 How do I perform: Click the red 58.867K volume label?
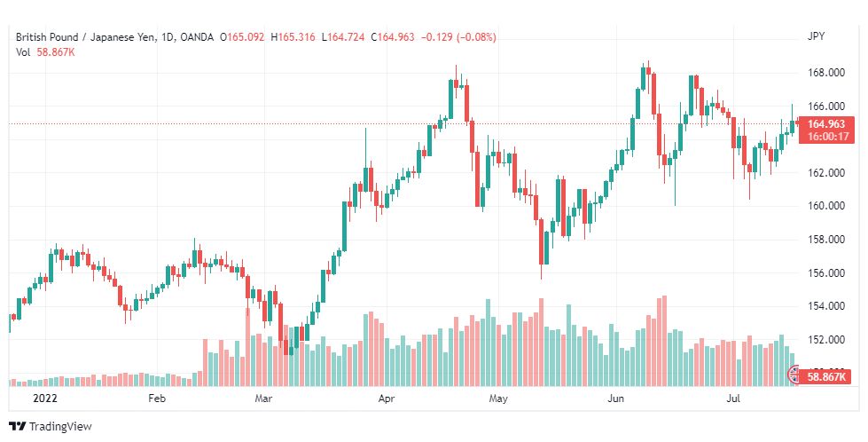click(825, 377)
